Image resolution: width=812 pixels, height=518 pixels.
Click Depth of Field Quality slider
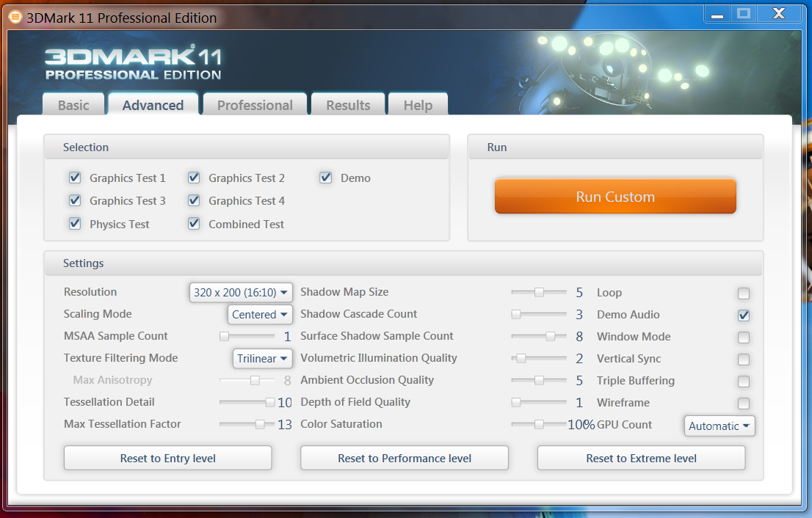click(539, 402)
